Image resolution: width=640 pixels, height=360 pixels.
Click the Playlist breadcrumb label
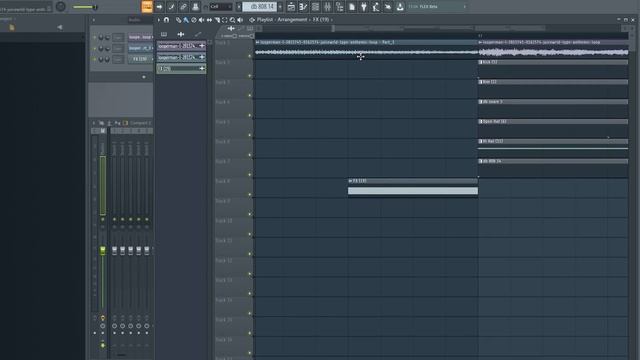(x=265, y=20)
